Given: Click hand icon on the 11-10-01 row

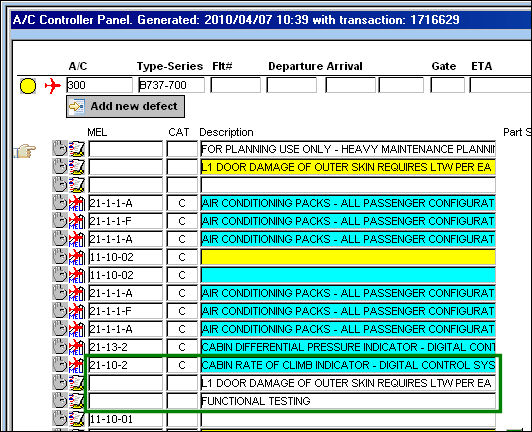Looking at the screenshot, I should point(60,418).
